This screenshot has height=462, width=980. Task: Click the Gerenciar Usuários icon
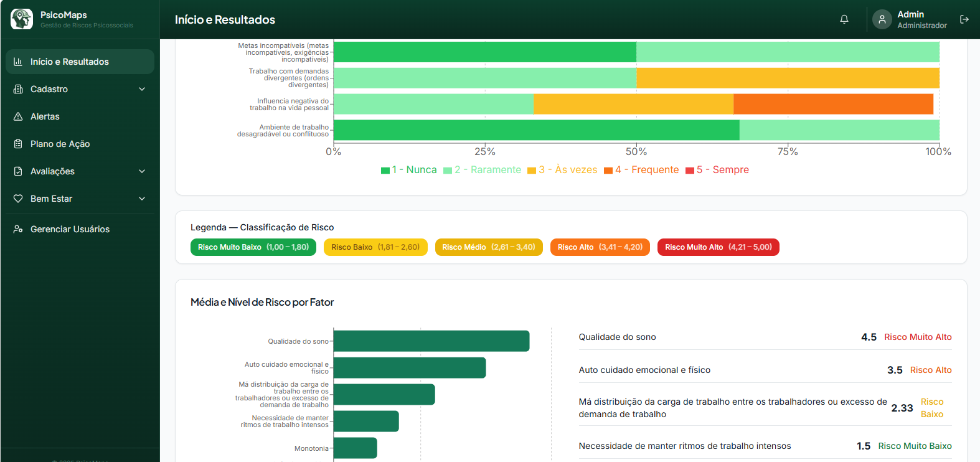coord(18,229)
